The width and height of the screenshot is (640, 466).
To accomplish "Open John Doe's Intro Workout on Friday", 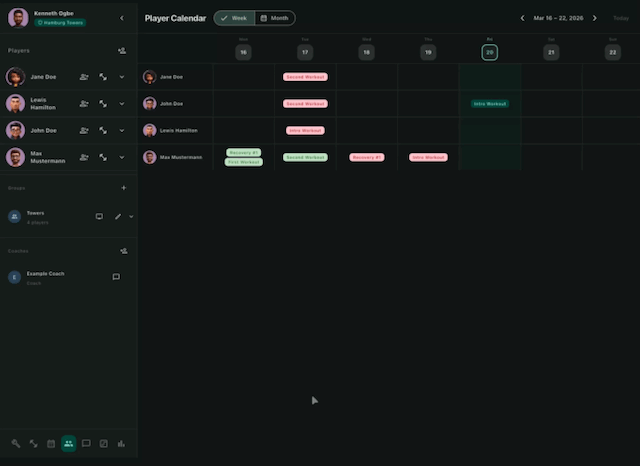I will tap(490, 104).
